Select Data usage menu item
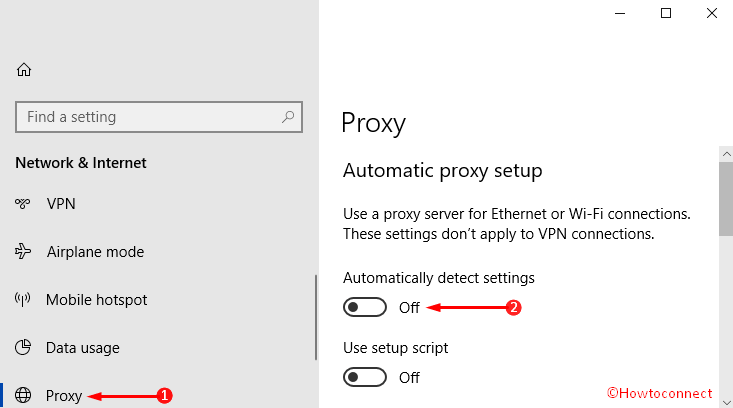This screenshot has height=408, width=733. pos(83,348)
